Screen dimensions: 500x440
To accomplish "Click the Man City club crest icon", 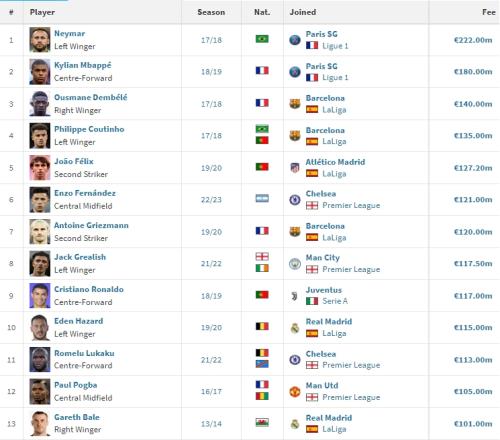I will click(295, 264).
